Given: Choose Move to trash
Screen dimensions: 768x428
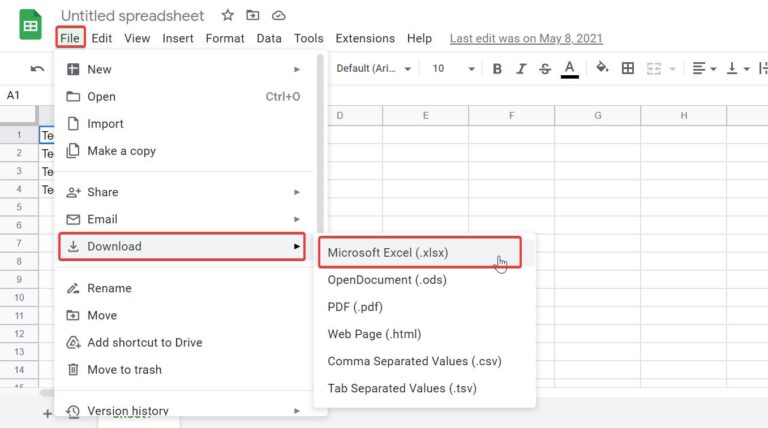Looking at the screenshot, I should (183, 370).
